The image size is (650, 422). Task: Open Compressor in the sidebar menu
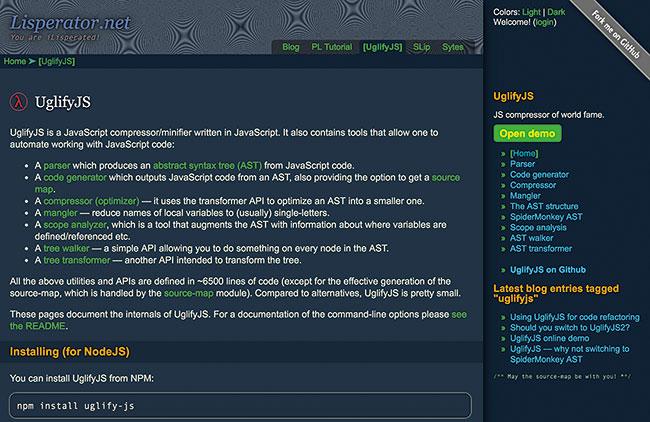533,185
